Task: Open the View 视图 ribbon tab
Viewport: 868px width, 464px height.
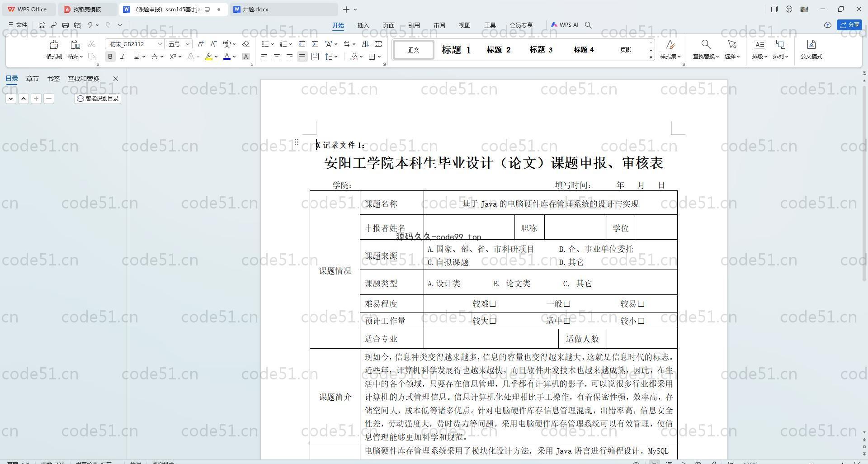Action: 464,25
